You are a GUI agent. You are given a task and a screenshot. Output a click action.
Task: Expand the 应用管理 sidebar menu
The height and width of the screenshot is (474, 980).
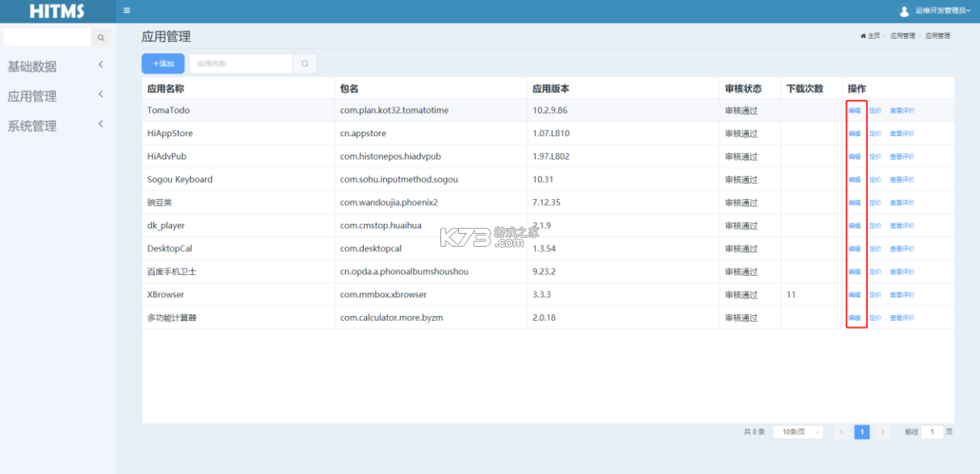56,96
